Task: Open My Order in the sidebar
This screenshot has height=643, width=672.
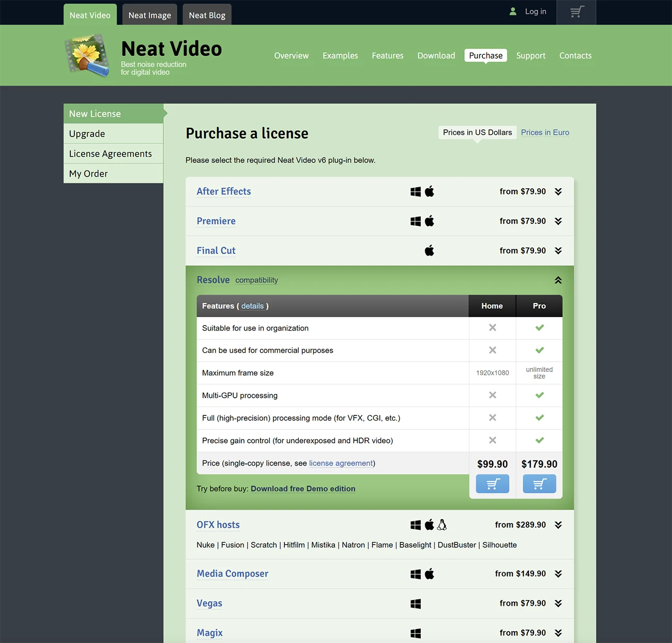Action: pos(113,174)
